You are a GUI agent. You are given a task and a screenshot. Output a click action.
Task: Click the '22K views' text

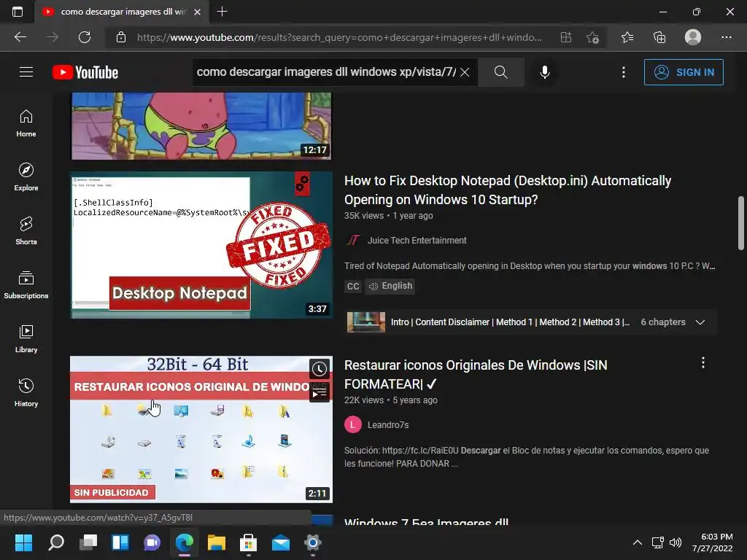point(364,400)
